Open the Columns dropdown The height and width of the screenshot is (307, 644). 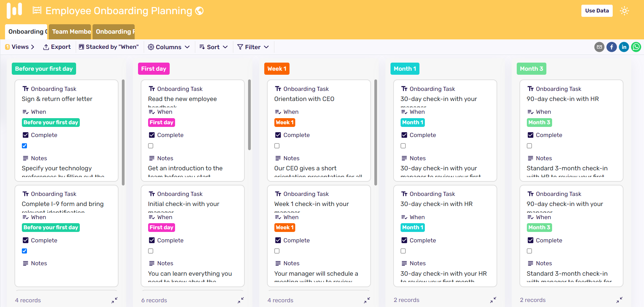point(169,47)
